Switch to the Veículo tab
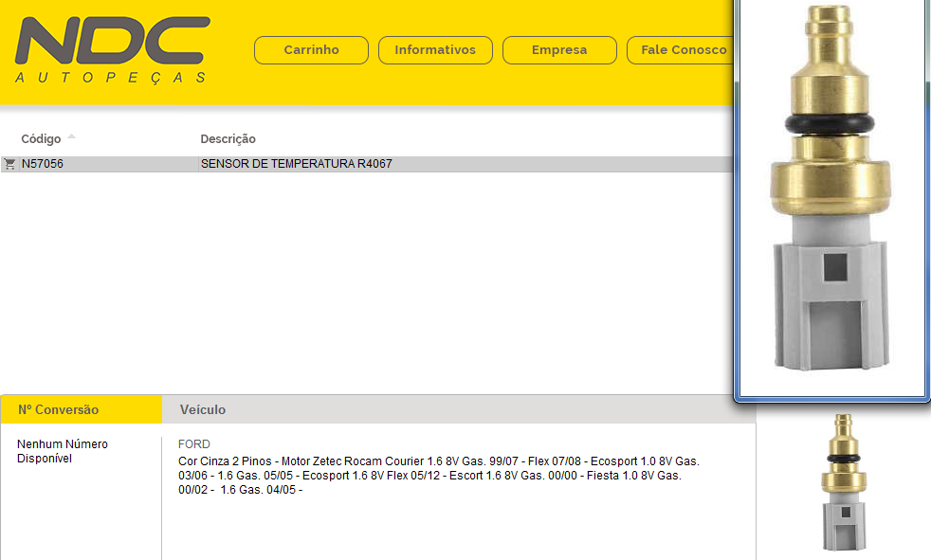This screenshot has width=931, height=560. pos(203,409)
